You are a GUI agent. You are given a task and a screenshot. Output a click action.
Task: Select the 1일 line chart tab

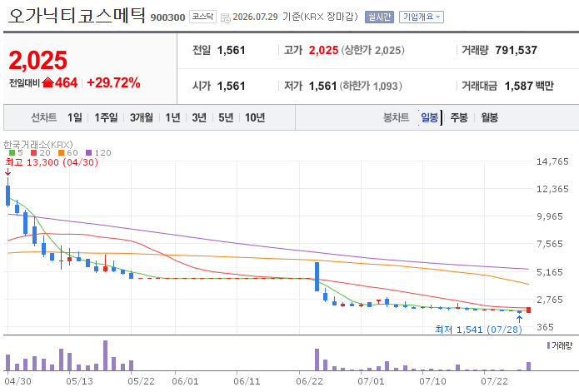(75, 117)
